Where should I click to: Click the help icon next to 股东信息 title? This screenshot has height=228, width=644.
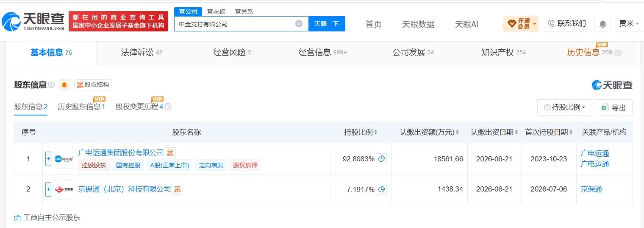coord(51,85)
